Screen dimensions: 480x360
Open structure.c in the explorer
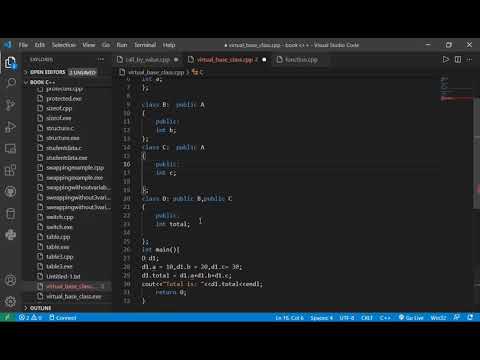pos(60,128)
